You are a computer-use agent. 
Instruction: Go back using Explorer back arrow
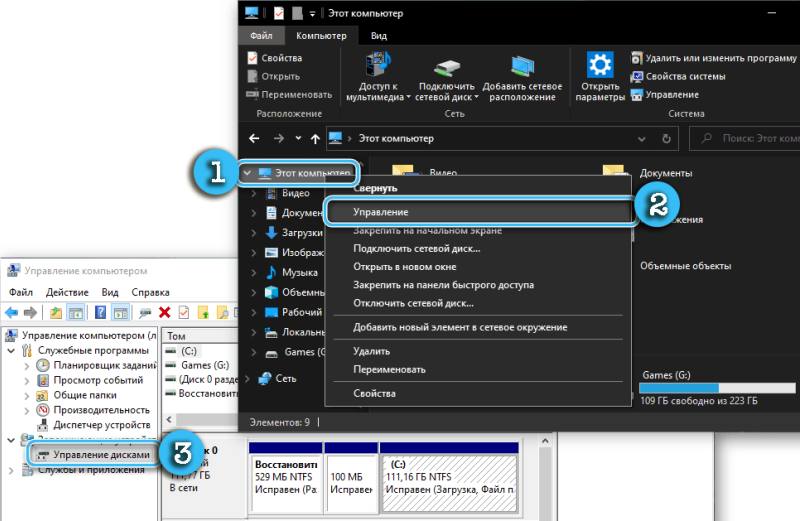254,138
